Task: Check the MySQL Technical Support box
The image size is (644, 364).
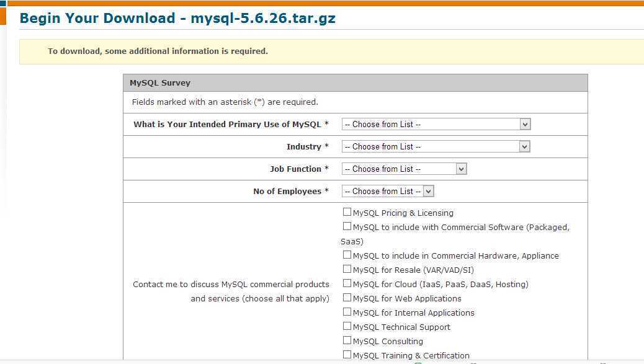Action: click(347, 326)
